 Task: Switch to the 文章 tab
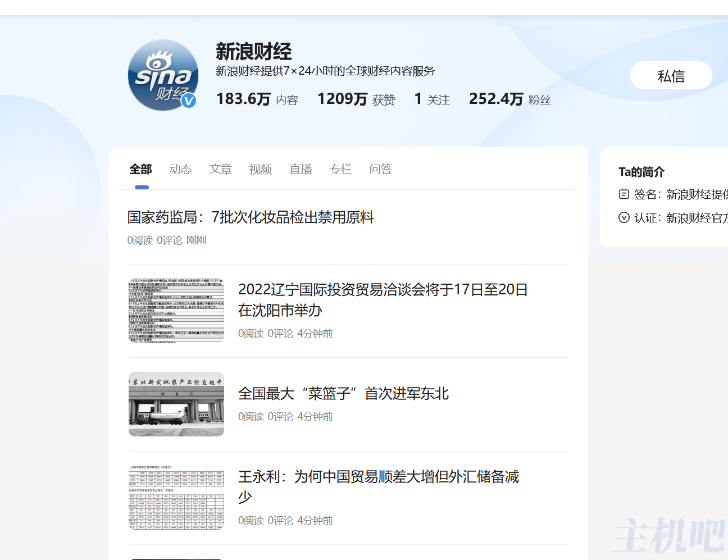pyautogui.click(x=221, y=169)
